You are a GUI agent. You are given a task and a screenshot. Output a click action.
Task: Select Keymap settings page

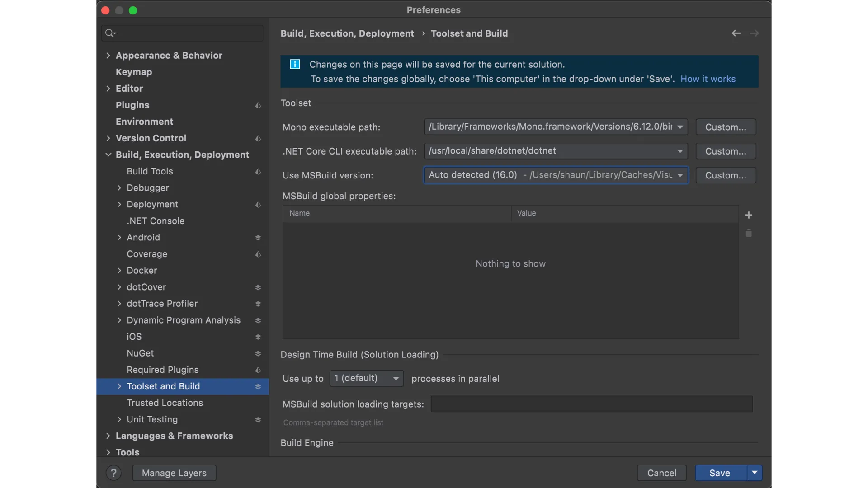tap(134, 72)
